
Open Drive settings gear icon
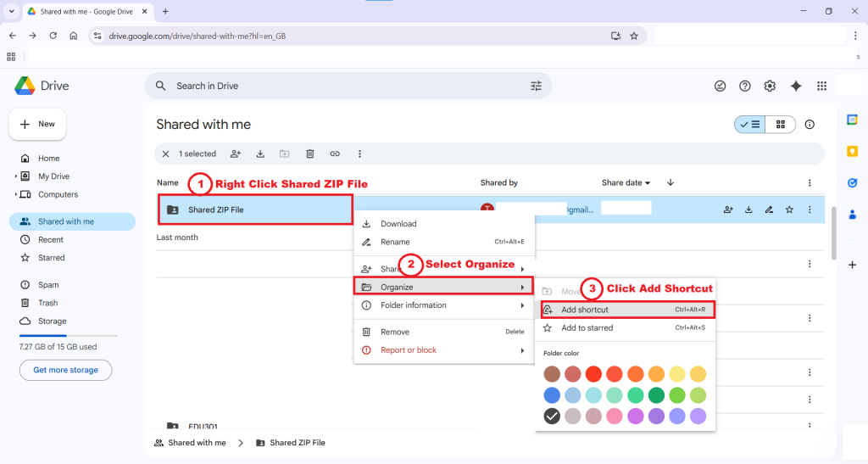point(770,86)
